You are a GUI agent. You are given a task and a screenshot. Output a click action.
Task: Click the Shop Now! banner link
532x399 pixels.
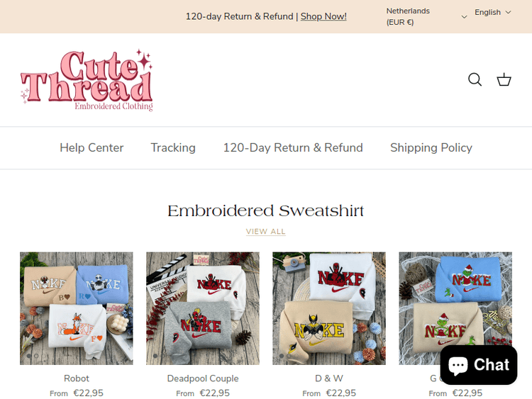(x=323, y=16)
